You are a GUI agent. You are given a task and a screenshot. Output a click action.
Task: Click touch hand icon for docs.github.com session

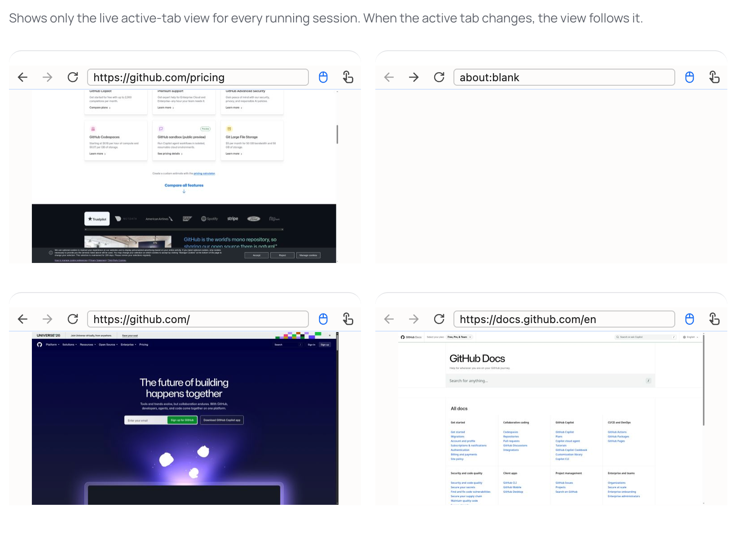click(x=714, y=319)
